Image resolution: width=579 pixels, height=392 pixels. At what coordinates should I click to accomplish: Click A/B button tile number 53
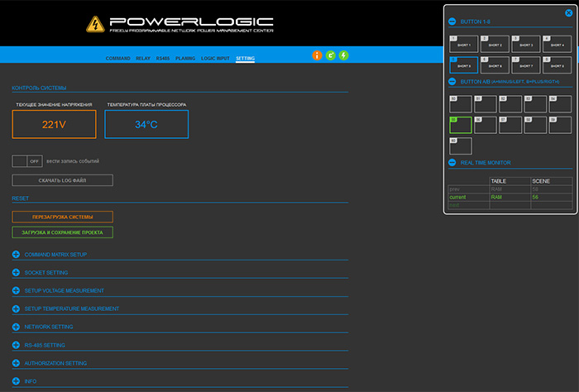(535, 104)
